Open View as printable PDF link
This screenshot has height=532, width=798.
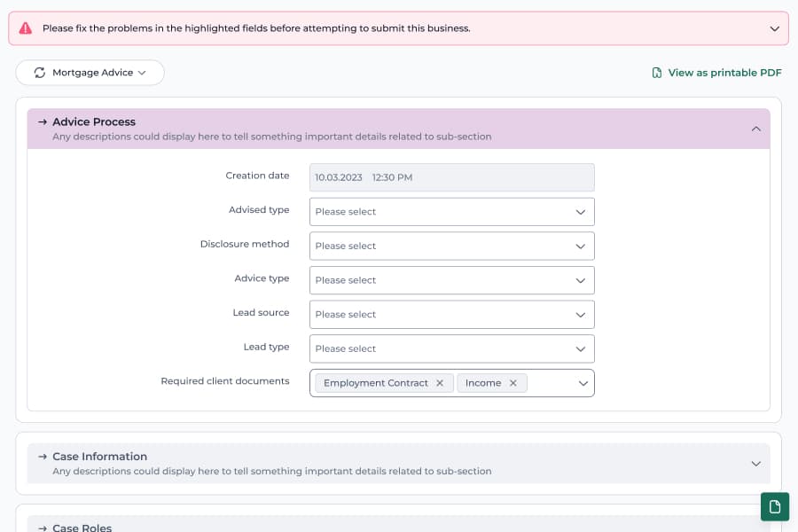pyautogui.click(x=716, y=73)
